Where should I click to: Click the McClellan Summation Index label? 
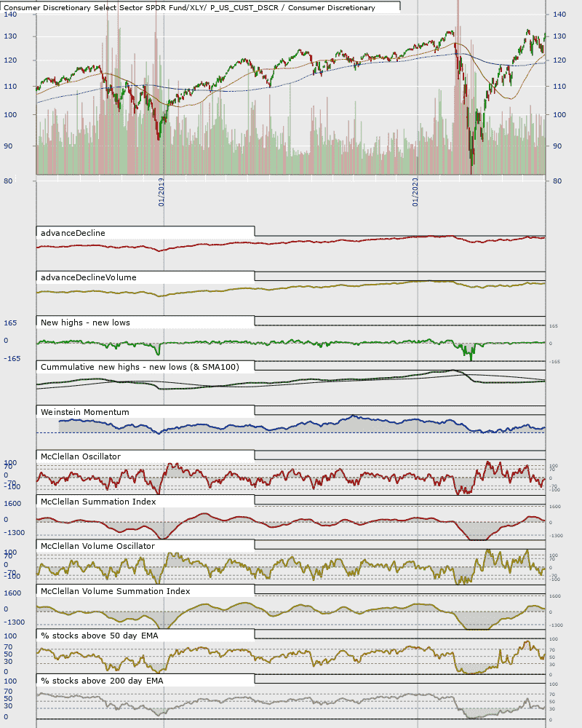pos(98,502)
